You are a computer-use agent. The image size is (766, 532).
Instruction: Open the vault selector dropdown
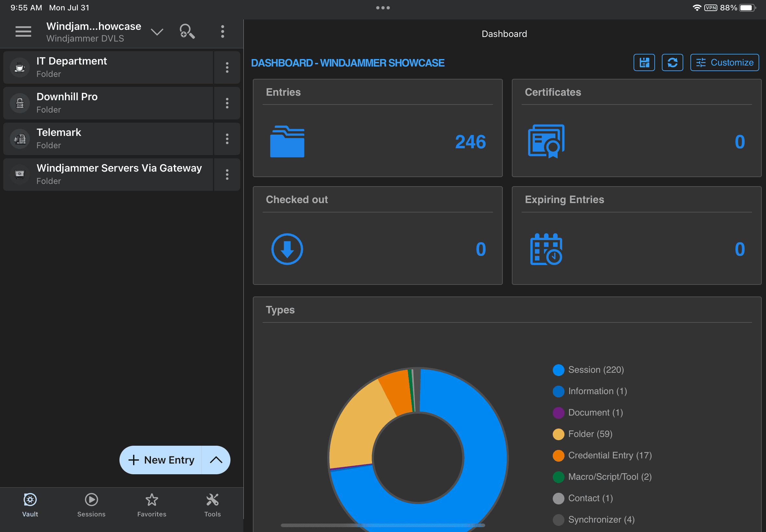point(157,31)
